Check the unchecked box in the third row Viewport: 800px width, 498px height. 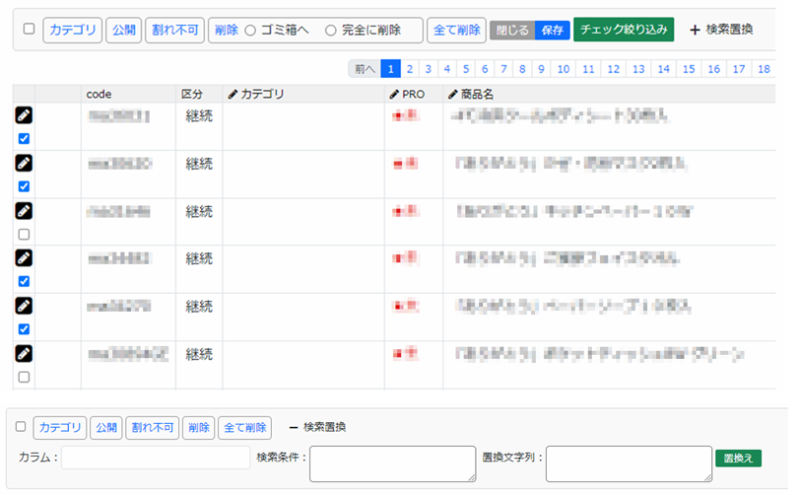coord(24,234)
